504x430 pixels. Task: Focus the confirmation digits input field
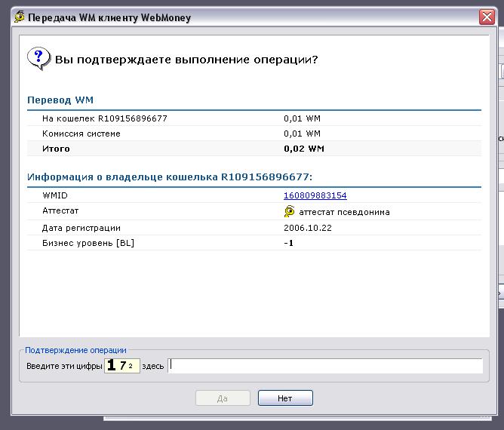point(325,366)
